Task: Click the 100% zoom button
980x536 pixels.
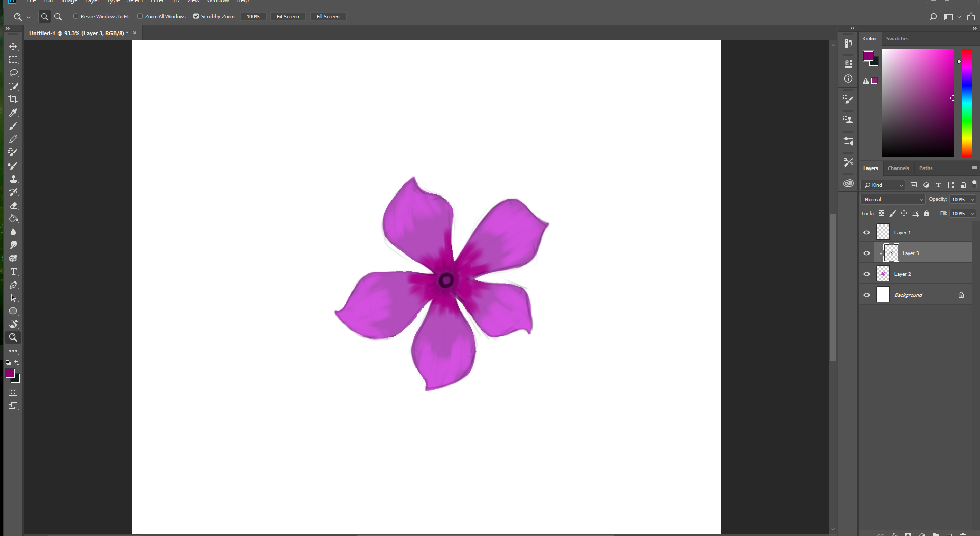Action: point(253,16)
